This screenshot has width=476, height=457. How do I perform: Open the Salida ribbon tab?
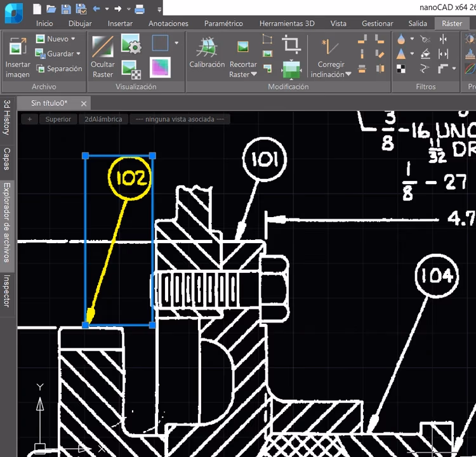[x=418, y=23]
